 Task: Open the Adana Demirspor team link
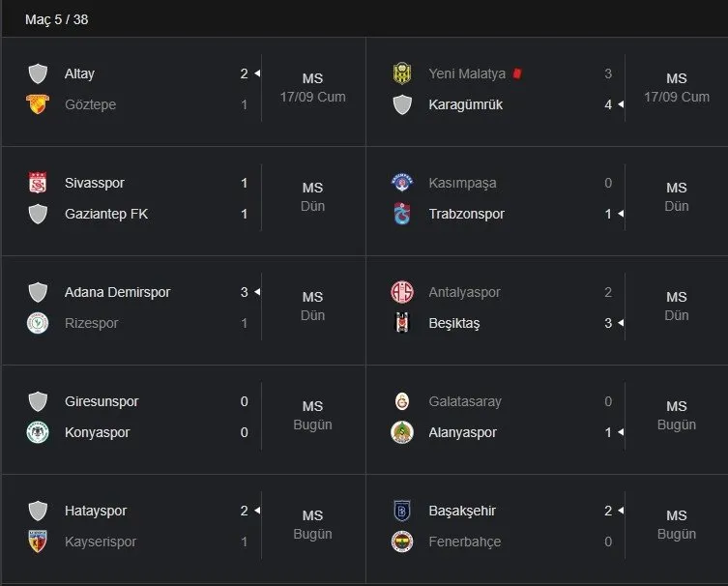pos(117,292)
